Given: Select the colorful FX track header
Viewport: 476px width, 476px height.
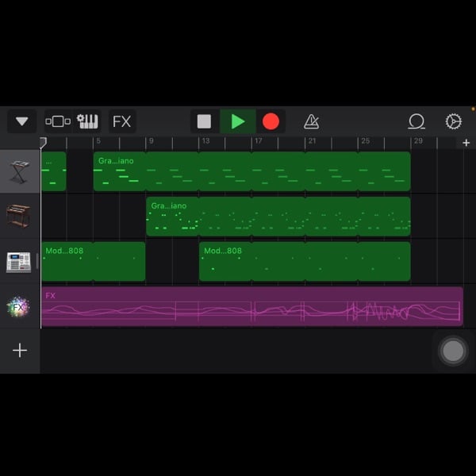Looking at the screenshot, I should click(19, 306).
